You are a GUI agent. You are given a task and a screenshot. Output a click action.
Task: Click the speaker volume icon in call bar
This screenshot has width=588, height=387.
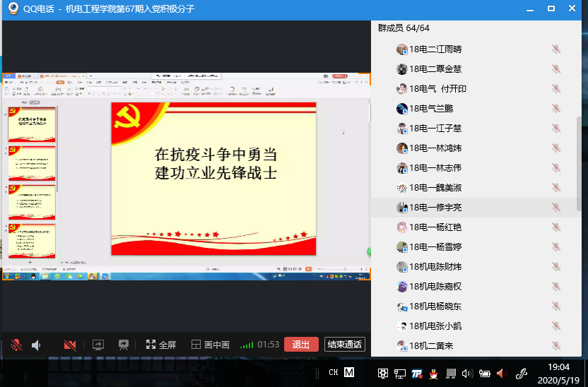(x=36, y=345)
